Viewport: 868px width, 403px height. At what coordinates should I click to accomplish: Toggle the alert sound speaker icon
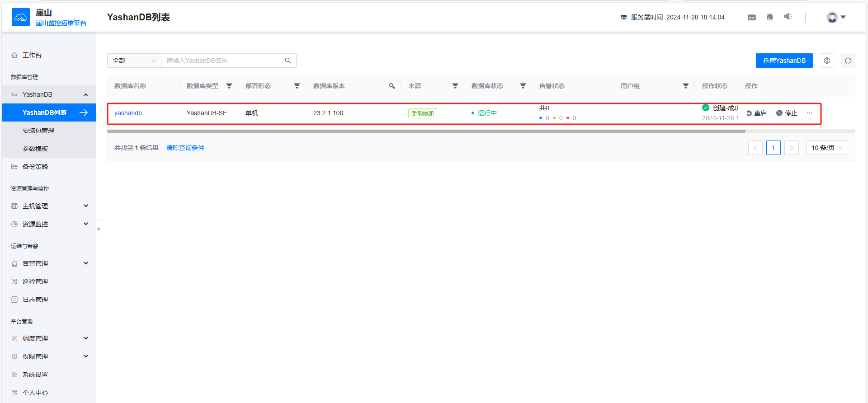click(x=788, y=17)
